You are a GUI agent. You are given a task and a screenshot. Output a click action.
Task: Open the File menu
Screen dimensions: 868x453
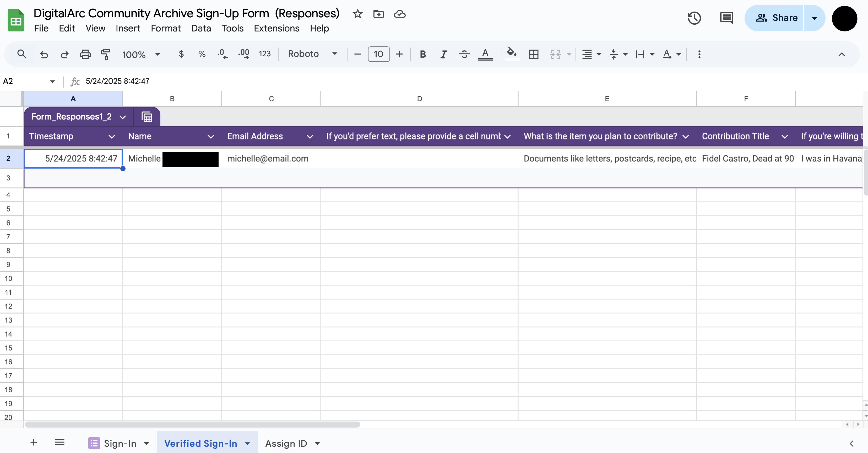[x=41, y=28]
